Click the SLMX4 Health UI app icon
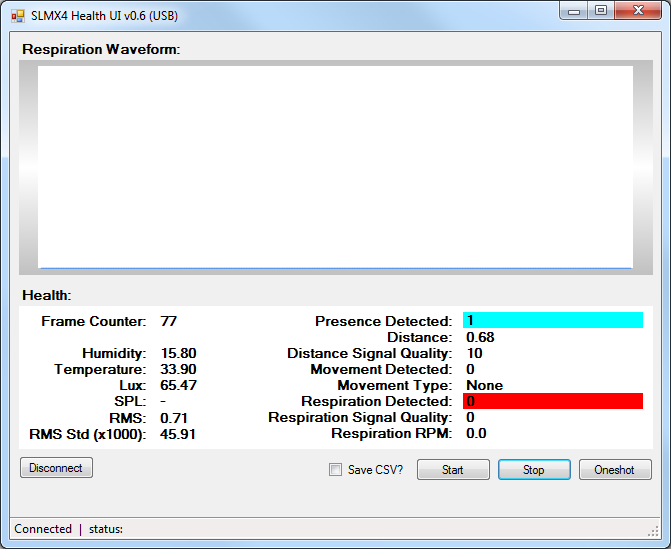Viewport: 671px width, 549px height. 18,16
